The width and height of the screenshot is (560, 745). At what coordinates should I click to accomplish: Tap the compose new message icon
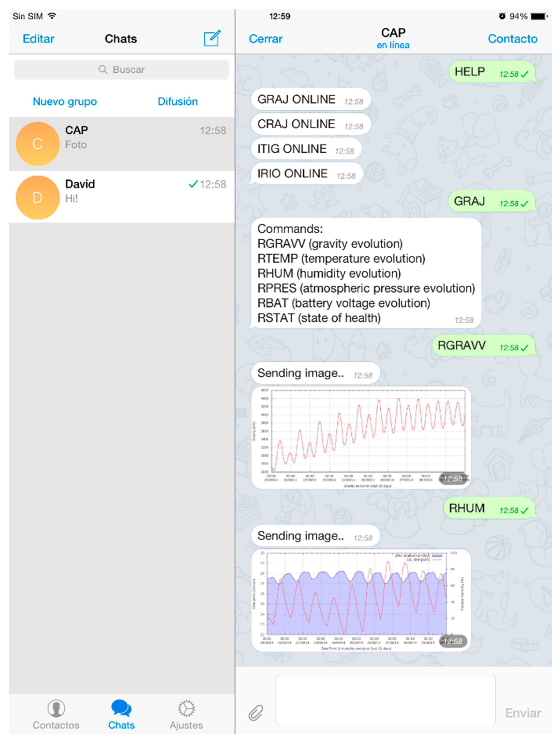click(212, 38)
